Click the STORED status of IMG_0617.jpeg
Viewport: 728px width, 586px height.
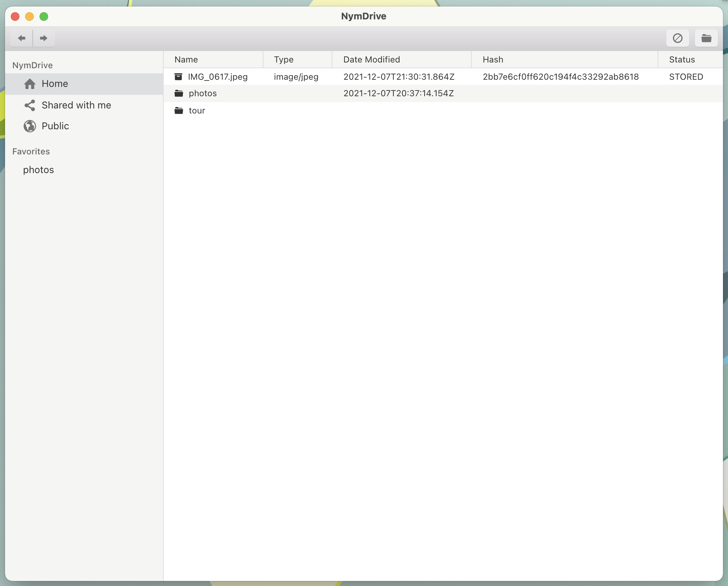click(686, 77)
